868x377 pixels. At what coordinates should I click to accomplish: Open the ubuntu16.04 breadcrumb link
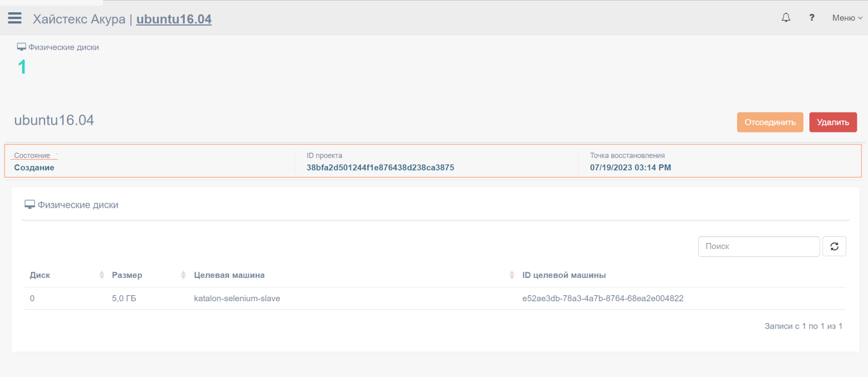pos(174,19)
